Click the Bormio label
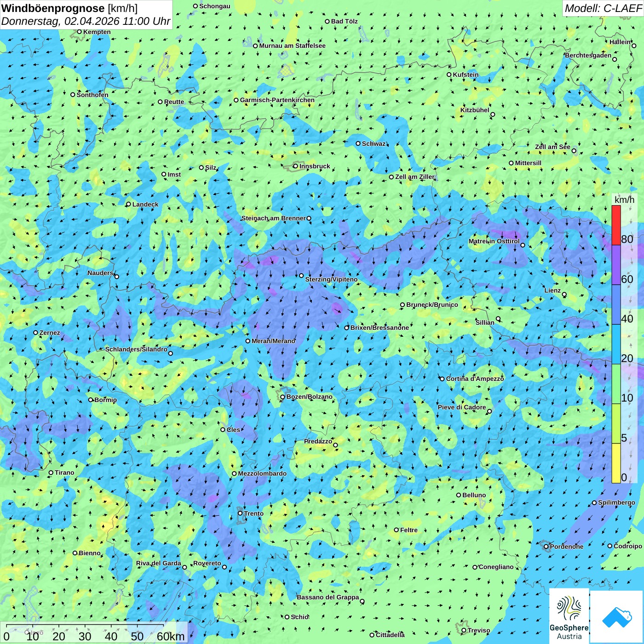Image resolution: width=644 pixels, height=644 pixels. pos(105,400)
